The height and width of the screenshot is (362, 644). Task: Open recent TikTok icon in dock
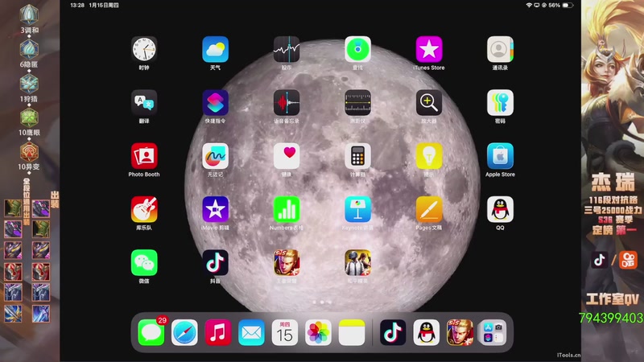pos(393,332)
